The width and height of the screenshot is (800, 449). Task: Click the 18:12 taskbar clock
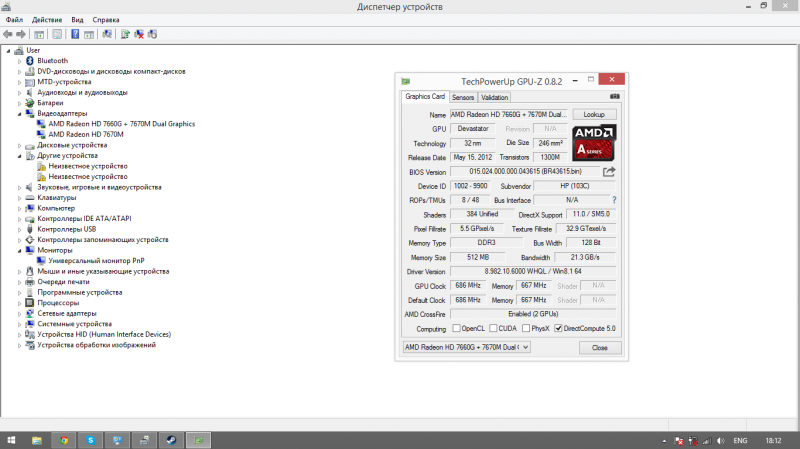773,441
